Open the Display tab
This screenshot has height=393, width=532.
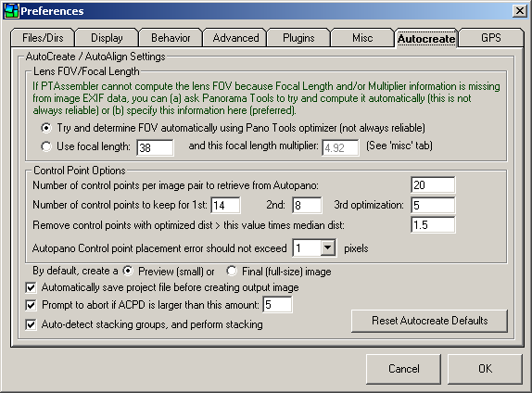(x=107, y=38)
